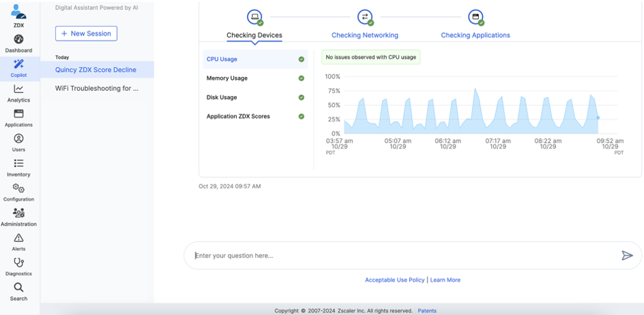The height and width of the screenshot is (315, 644).
Task: Click the Search magnifier icon
Action: [19, 287]
